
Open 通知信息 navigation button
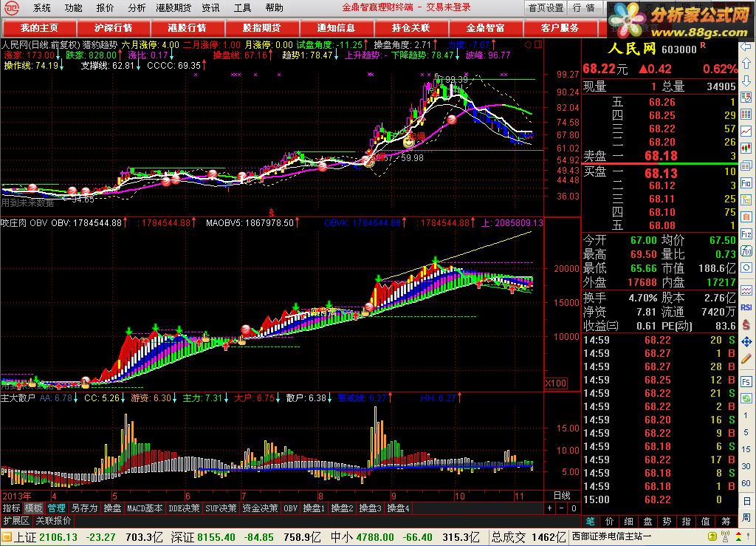336,28
